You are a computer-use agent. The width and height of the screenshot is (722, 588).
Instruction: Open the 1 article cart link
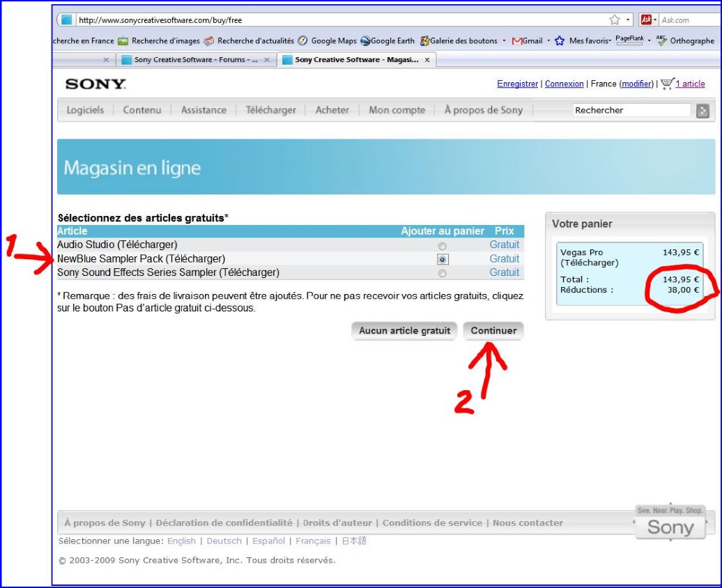(690, 84)
